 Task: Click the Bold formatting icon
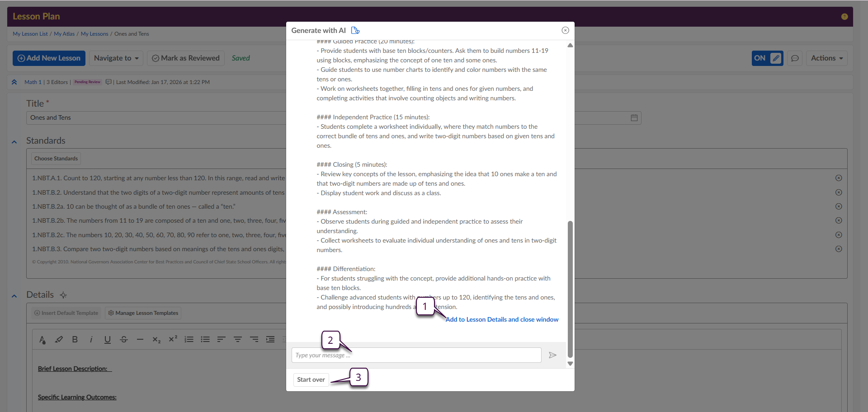(75, 339)
